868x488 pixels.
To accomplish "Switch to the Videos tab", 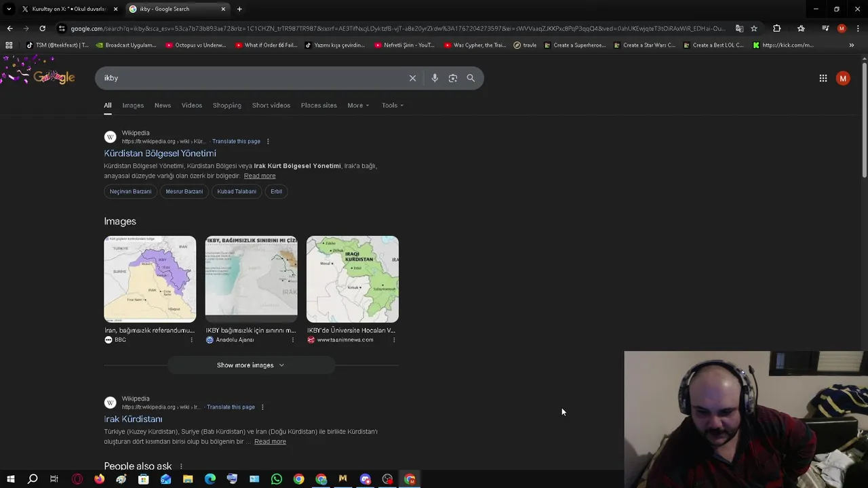I will click(x=192, y=106).
